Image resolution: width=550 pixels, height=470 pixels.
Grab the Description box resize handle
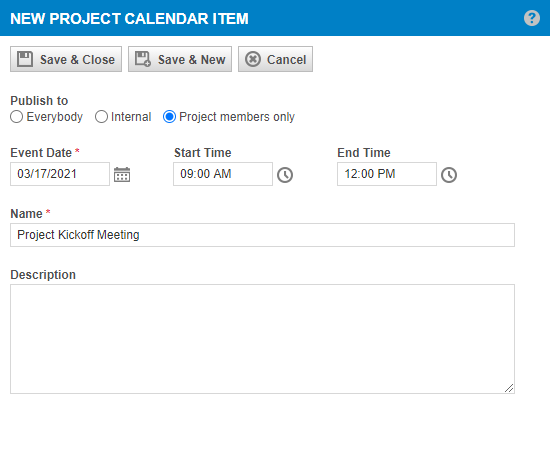[x=509, y=388]
